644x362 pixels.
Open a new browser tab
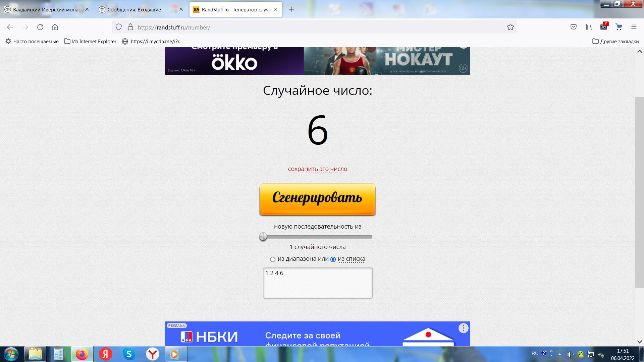coord(291,9)
